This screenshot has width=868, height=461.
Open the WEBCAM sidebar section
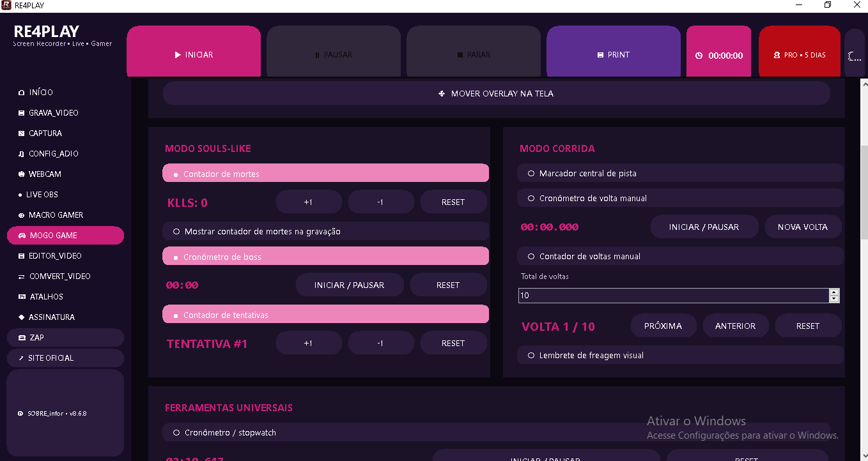tap(65, 174)
